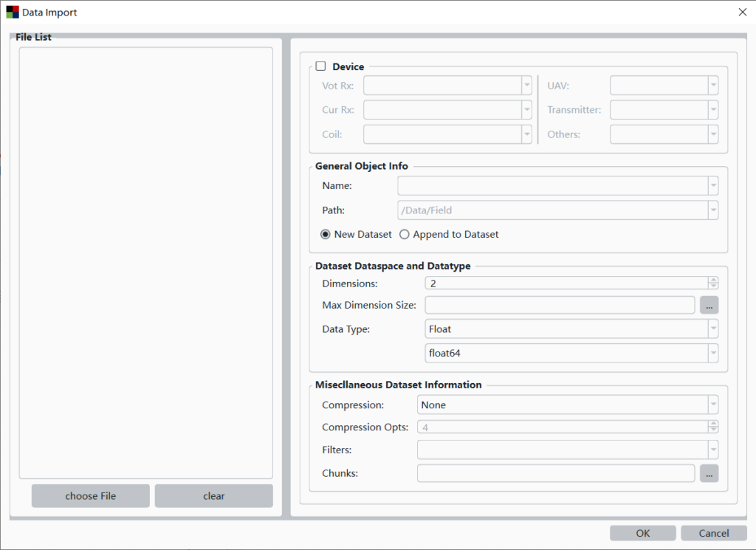
Task: Close the Data Import dialog window
Action: click(741, 12)
